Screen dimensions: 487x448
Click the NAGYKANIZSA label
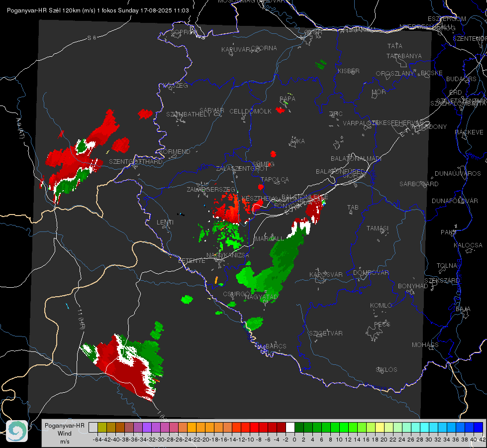tap(228, 255)
